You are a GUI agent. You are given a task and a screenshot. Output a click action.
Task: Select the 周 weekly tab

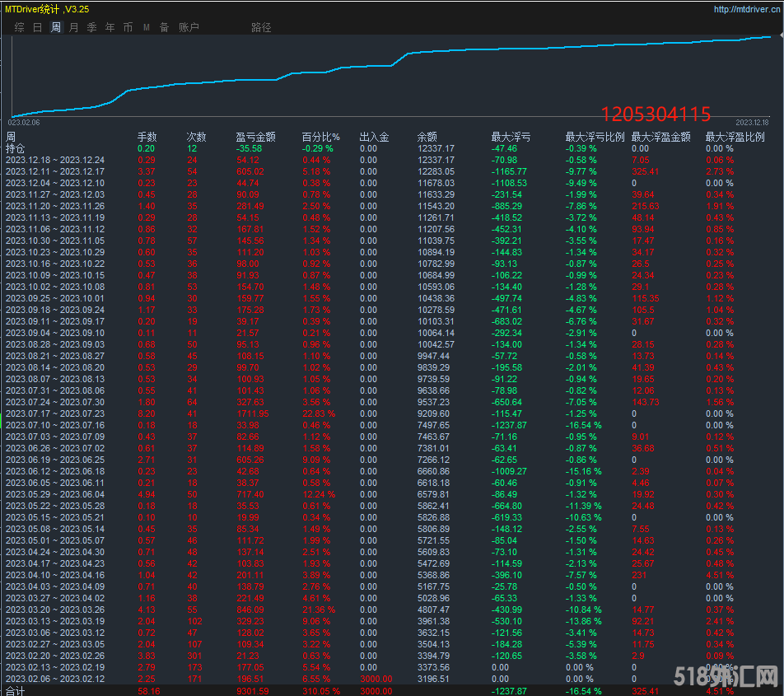[55, 27]
